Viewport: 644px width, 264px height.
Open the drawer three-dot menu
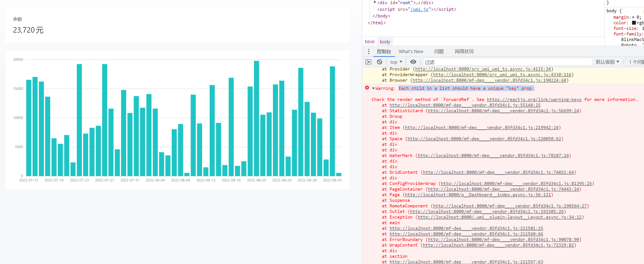click(x=369, y=52)
